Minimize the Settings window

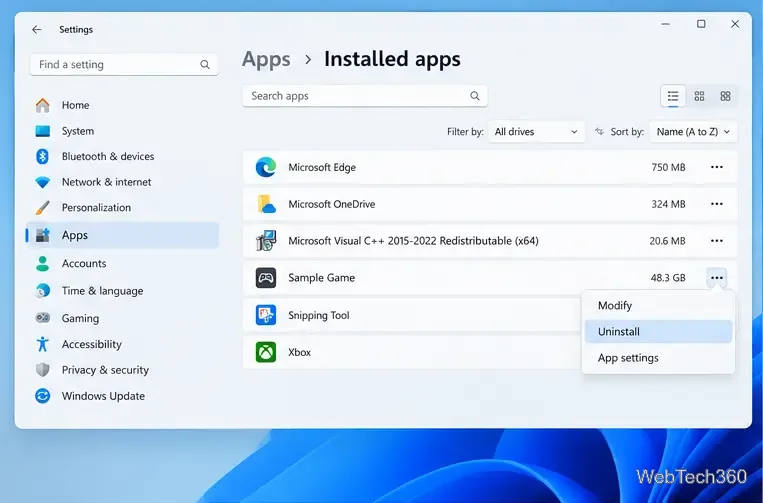tap(666, 24)
